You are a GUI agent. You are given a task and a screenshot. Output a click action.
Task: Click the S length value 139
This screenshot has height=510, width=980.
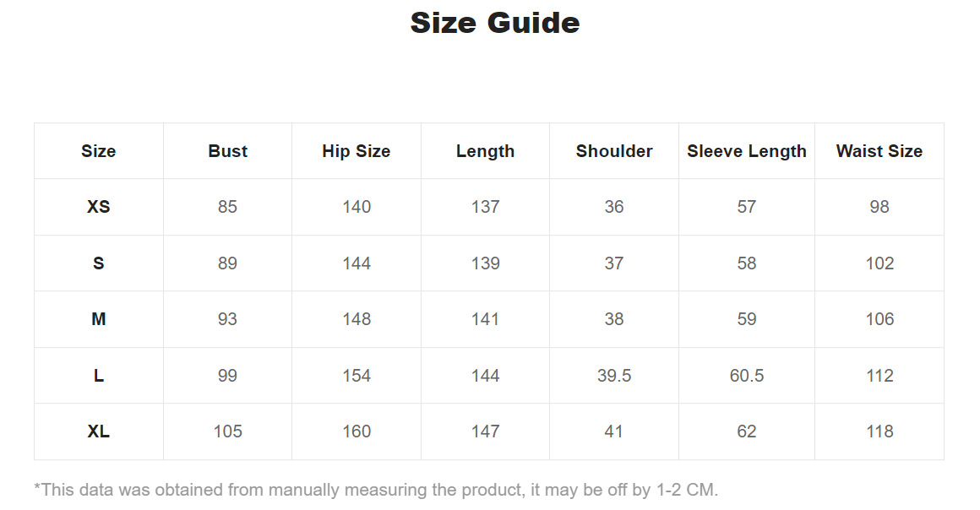pos(485,263)
